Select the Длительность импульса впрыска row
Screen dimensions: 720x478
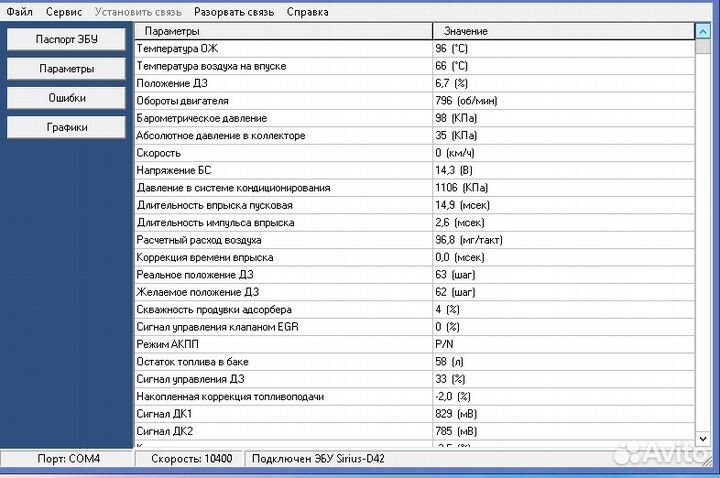click(415, 223)
